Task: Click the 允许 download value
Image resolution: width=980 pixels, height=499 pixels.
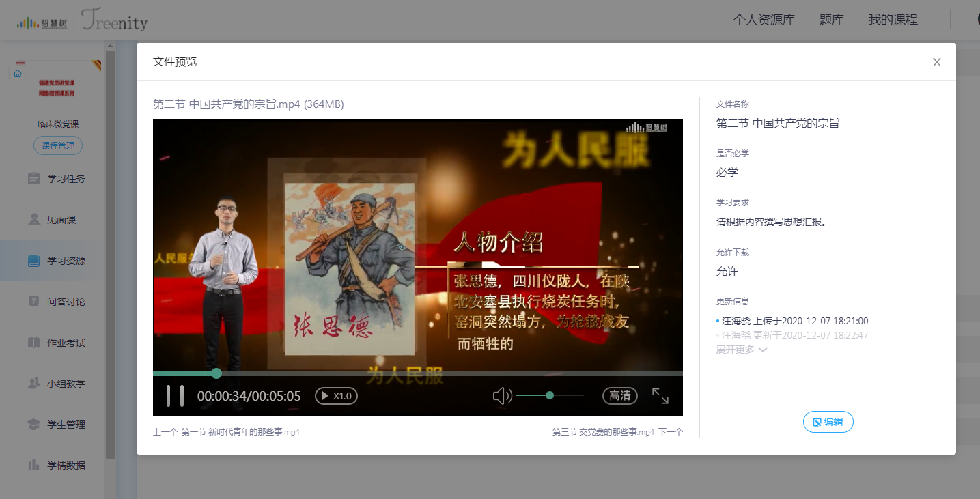Action: coord(727,271)
